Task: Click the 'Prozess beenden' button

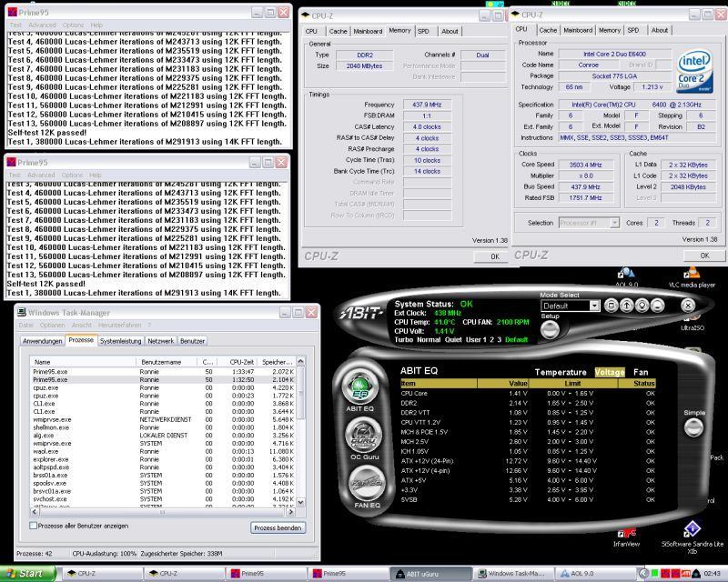Action: (x=278, y=527)
